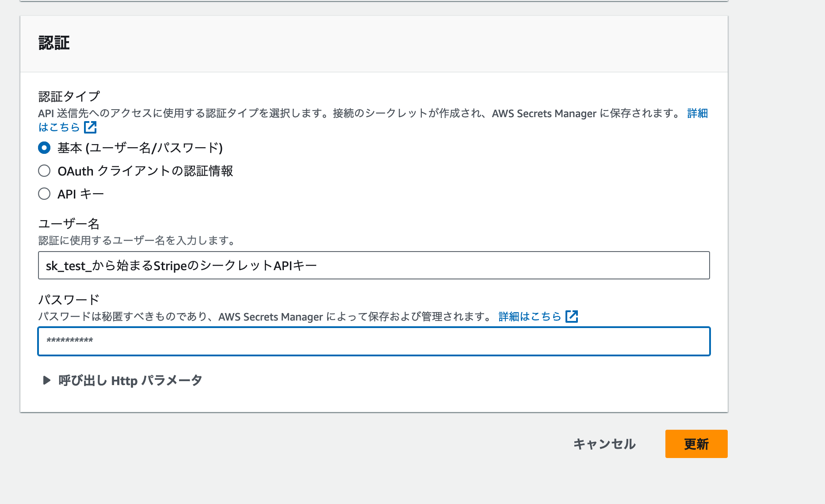The image size is (825, 504).
Task: Click the selected radio indicator for 基本
Action: [x=44, y=149]
